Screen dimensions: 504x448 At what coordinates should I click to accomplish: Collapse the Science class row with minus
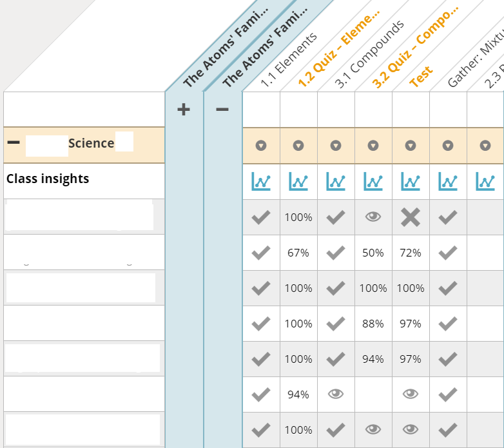14,143
